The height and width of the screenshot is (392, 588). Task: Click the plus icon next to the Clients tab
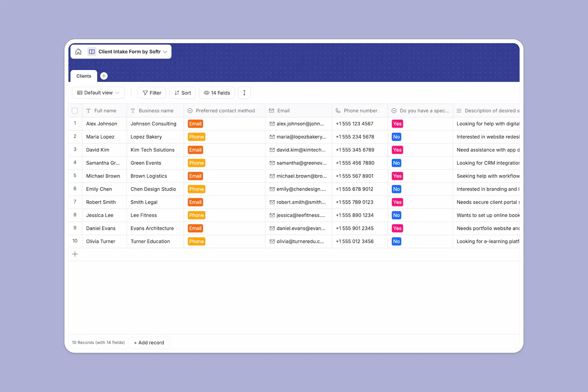tap(104, 76)
